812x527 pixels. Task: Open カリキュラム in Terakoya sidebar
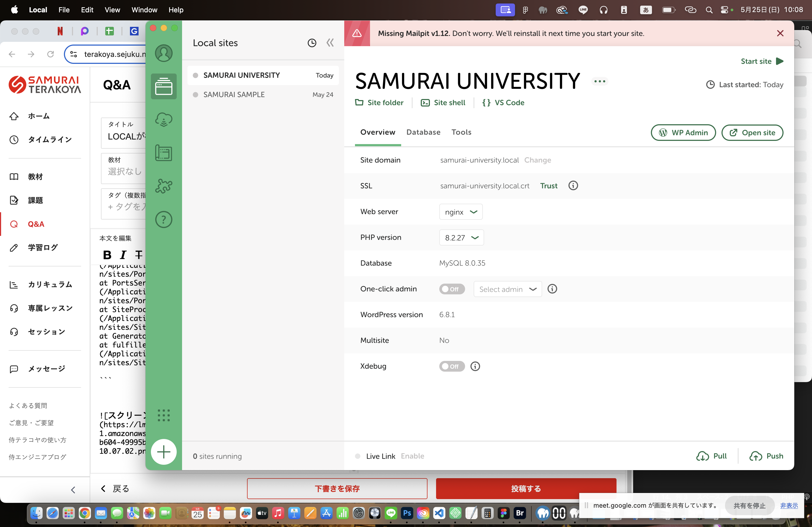click(50, 285)
